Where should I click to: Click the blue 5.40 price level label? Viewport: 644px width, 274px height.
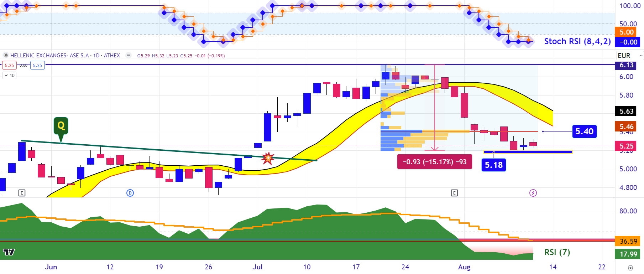click(584, 131)
